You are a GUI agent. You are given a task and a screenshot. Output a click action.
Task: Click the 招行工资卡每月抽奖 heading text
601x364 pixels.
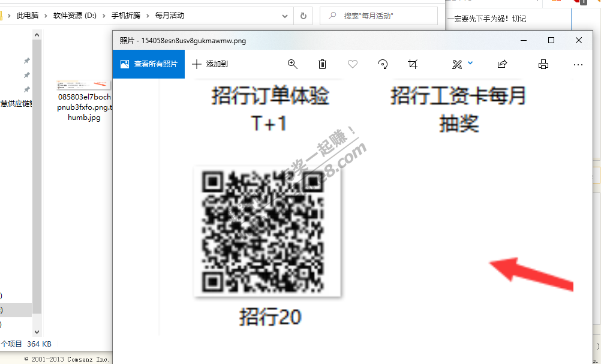click(458, 109)
